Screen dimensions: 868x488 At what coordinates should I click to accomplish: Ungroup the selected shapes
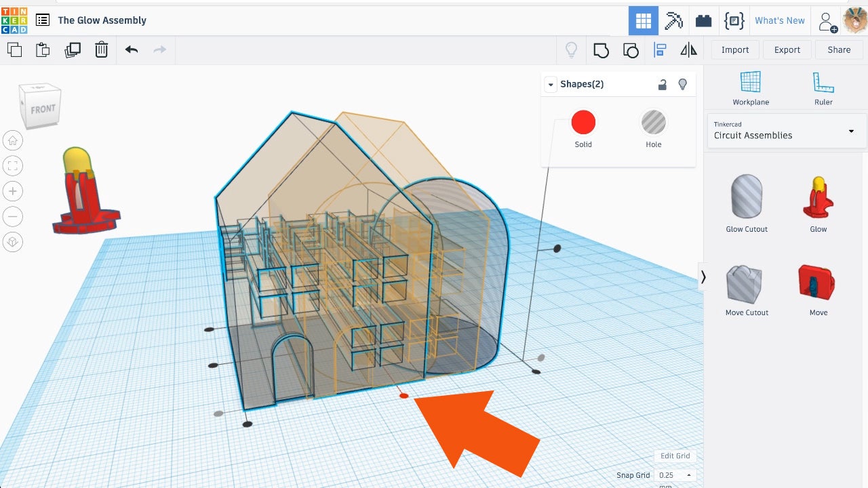click(x=631, y=49)
